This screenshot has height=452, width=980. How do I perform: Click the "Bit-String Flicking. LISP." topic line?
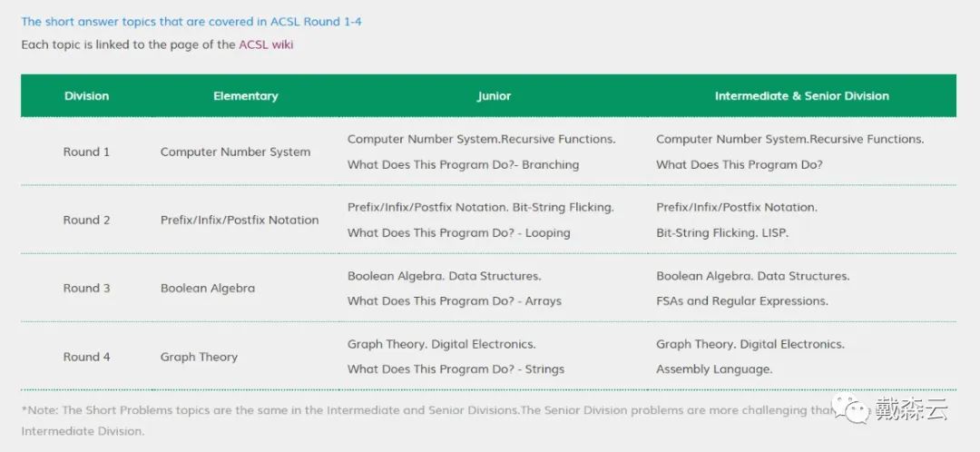tap(722, 233)
